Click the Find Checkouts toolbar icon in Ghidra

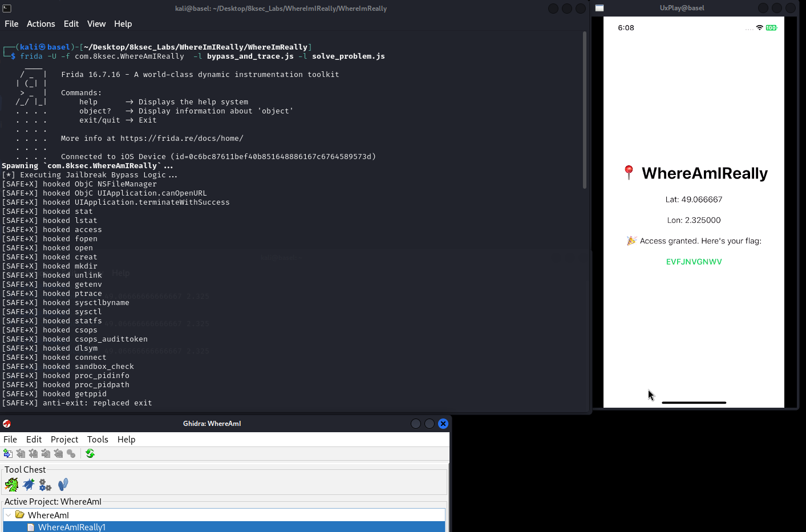[x=71, y=453]
